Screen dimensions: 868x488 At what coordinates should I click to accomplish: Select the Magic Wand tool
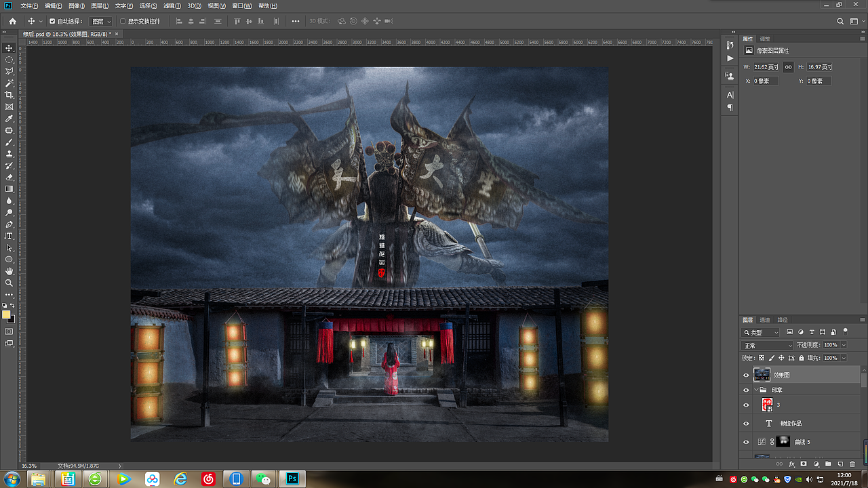(9, 83)
